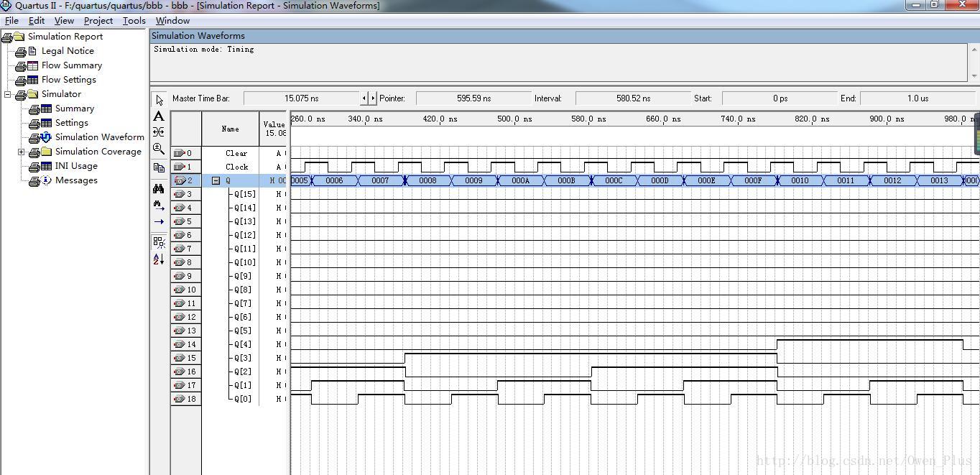Open the Simulator Settings report
The height and width of the screenshot is (475, 980).
(72, 123)
